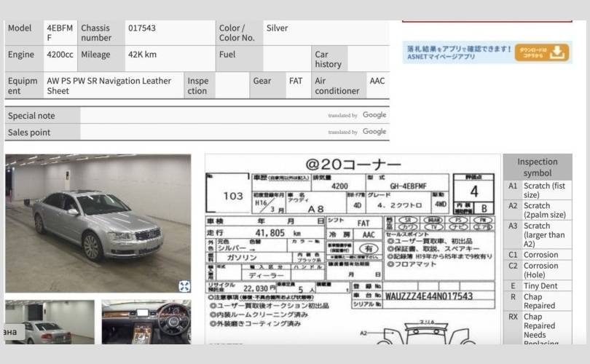Open the main silver Audi A8 photo
Viewport: 590px width, 364px height.
pos(98,223)
